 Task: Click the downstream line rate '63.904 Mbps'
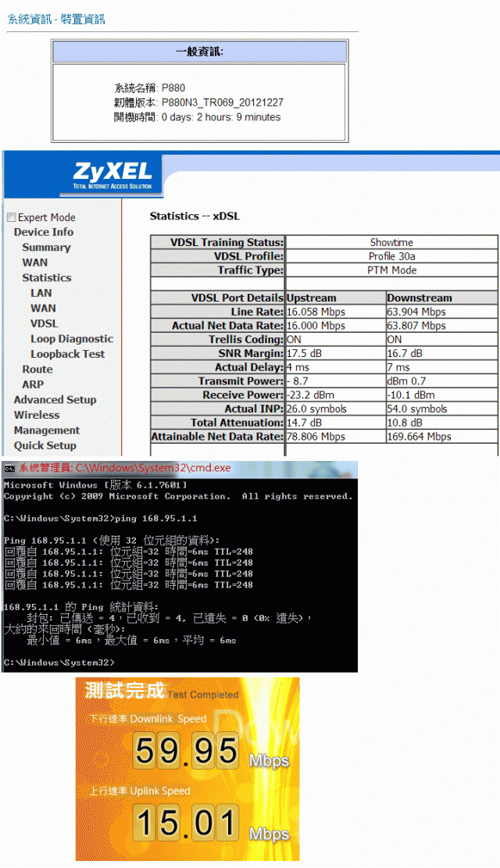[416, 312]
